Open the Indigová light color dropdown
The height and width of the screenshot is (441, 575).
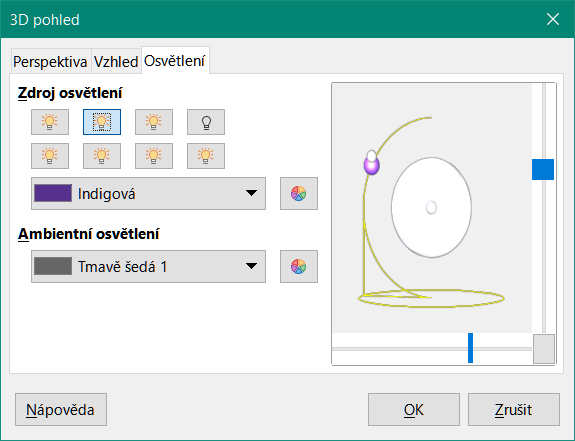click(x=149, y=194)
